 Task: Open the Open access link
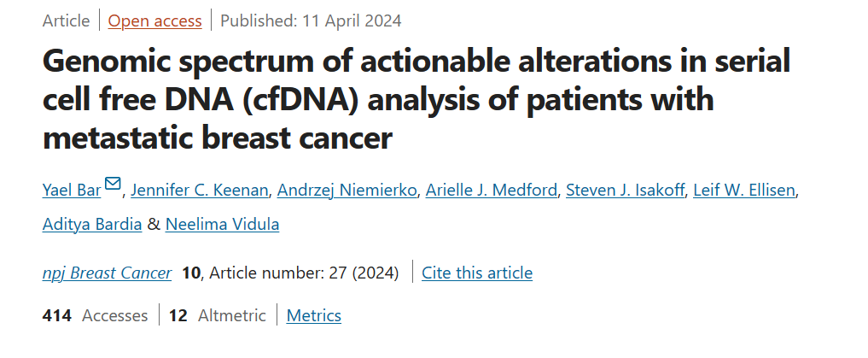point(154,21)
